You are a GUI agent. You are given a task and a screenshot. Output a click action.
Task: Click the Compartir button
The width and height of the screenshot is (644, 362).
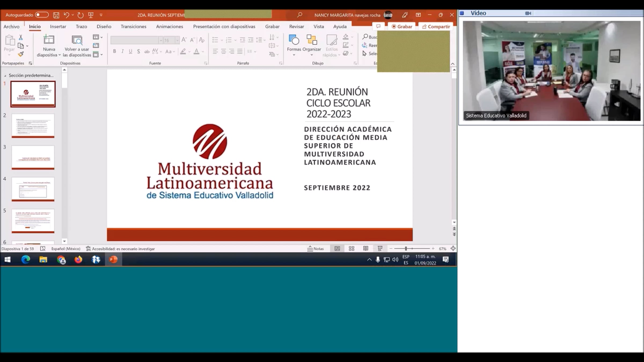coord(436,27)
